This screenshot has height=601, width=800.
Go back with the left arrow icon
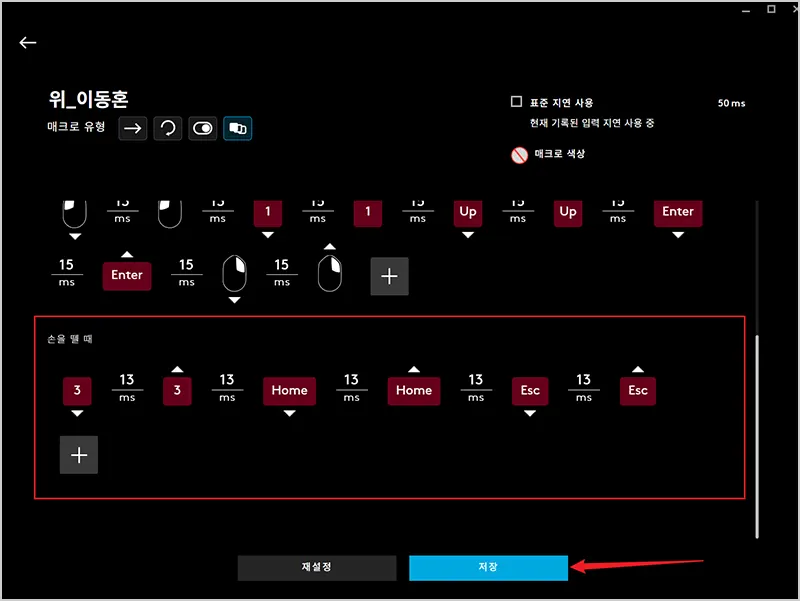pyautogui.click(x=27, y=43)
